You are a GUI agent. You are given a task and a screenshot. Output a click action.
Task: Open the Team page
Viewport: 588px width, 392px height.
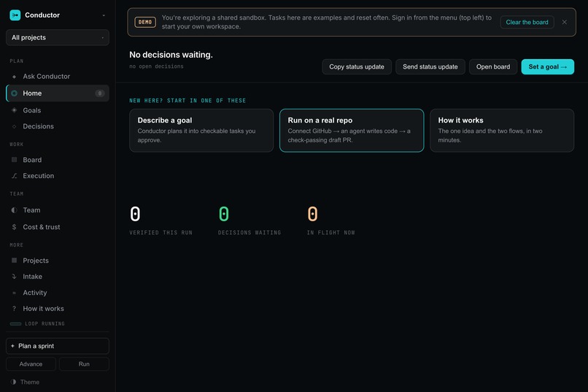point(58,210)
